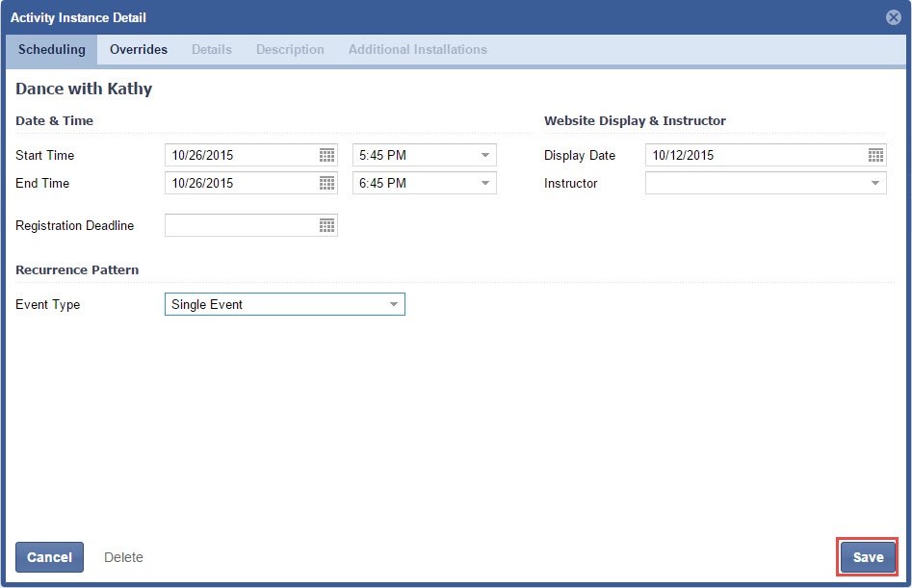Viewport: 912px width, 588px height.
Task: Open the Display Date calendar icon
Action: click(x=875, y=155)
